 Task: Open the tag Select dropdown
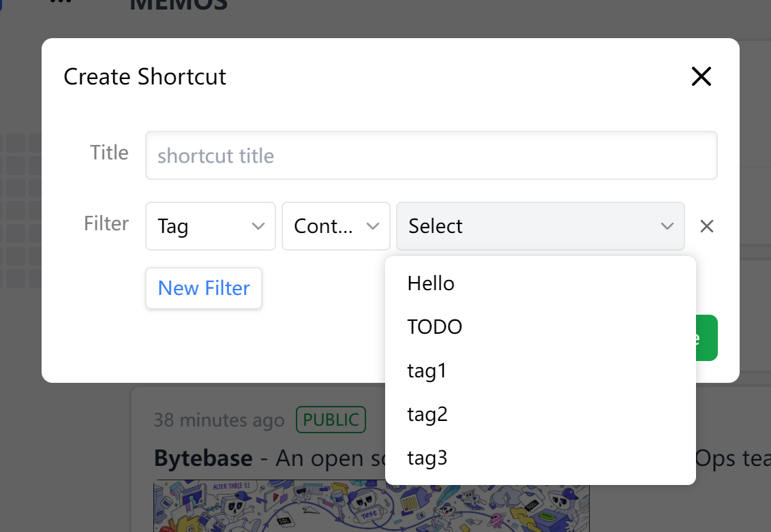541,226
